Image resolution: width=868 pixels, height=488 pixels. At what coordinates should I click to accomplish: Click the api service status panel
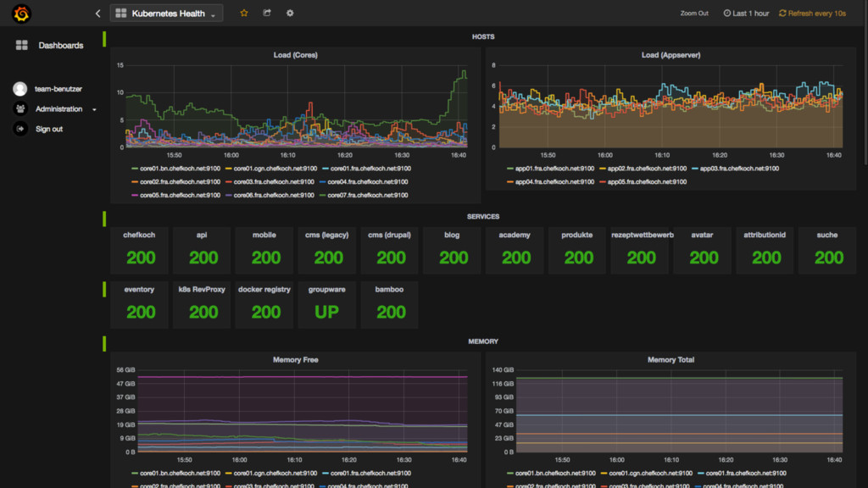click(202, 250)
